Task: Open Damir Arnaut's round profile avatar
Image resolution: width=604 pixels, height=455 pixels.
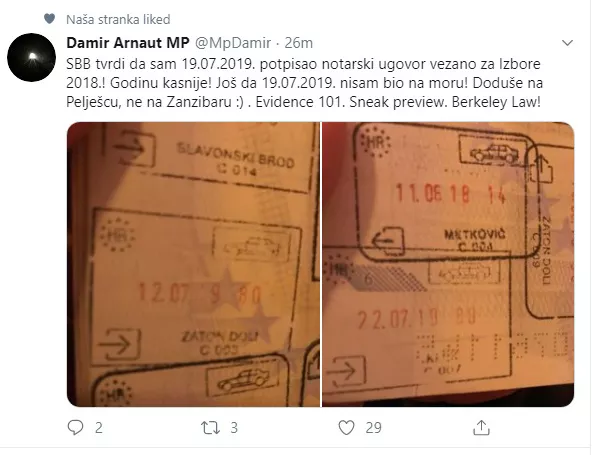Action: pyautogui.click(x=32, y=57)
